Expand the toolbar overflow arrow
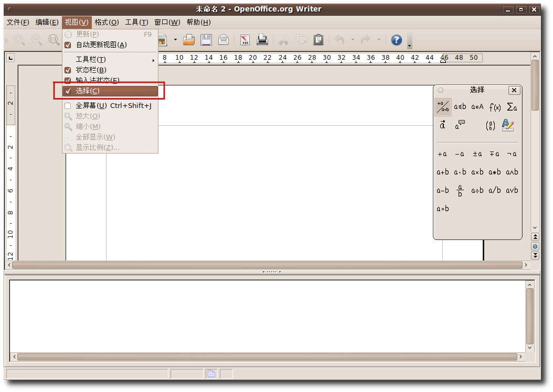The image size is (553, 392). point(409,46)
